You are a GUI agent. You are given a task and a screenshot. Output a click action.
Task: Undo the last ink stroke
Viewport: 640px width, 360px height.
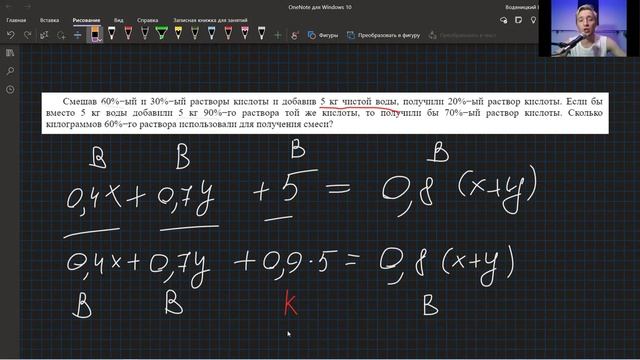[11, 36]
